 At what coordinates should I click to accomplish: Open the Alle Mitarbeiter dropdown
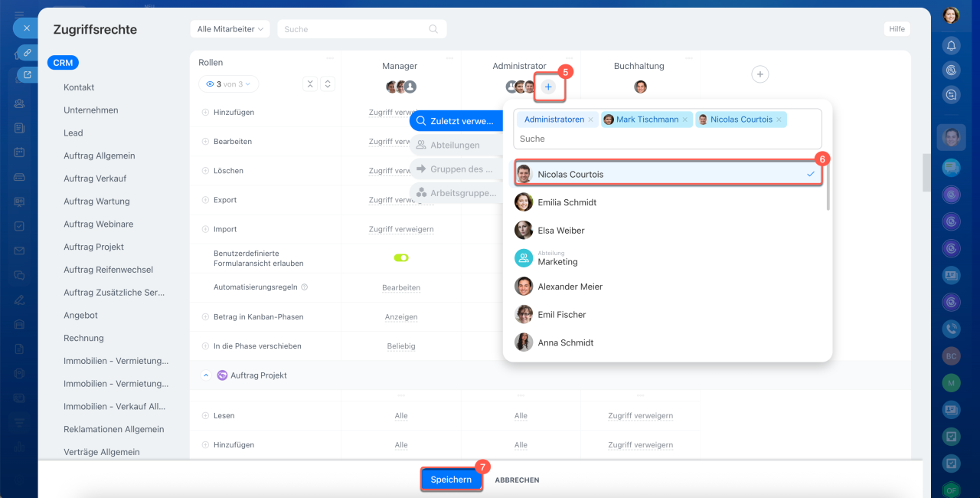[230, 29]
